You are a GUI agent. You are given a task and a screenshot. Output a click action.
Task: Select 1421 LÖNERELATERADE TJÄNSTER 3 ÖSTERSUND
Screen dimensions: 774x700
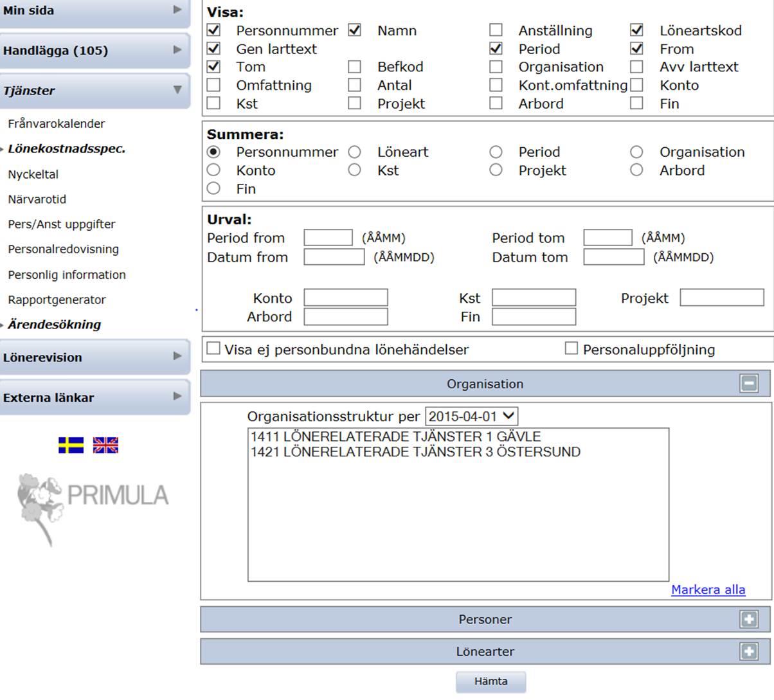click(x=415, y=452)
